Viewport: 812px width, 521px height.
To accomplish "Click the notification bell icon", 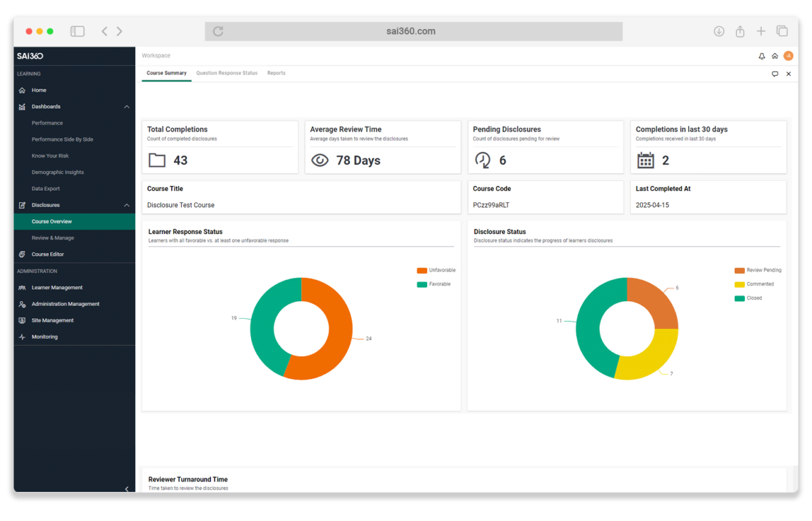I will pos(762,56).
